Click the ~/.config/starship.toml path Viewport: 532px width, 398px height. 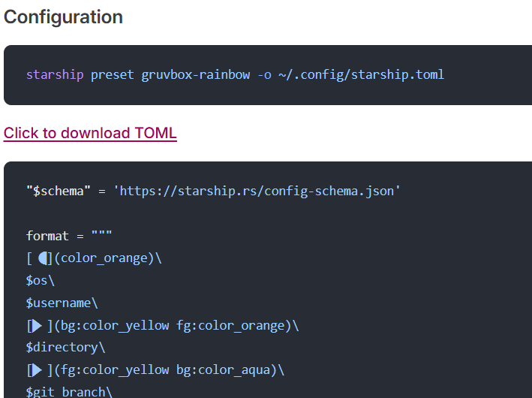point(361,74)
